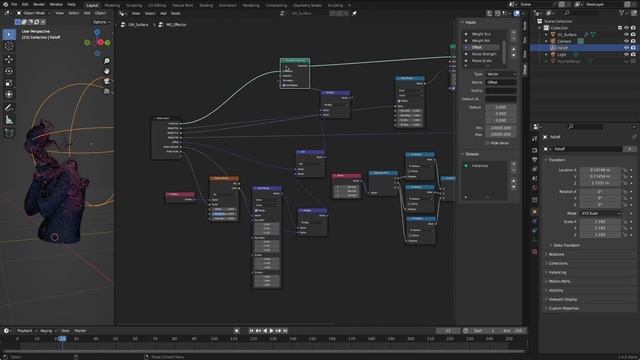Screen dimensions: 640x360
Task: Toggle viewport visibility of the Collection row
Action: (626, 28)
